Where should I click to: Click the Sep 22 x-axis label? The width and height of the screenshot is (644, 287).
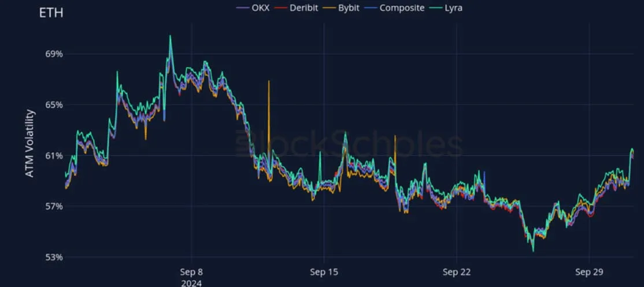pos(457,272)
